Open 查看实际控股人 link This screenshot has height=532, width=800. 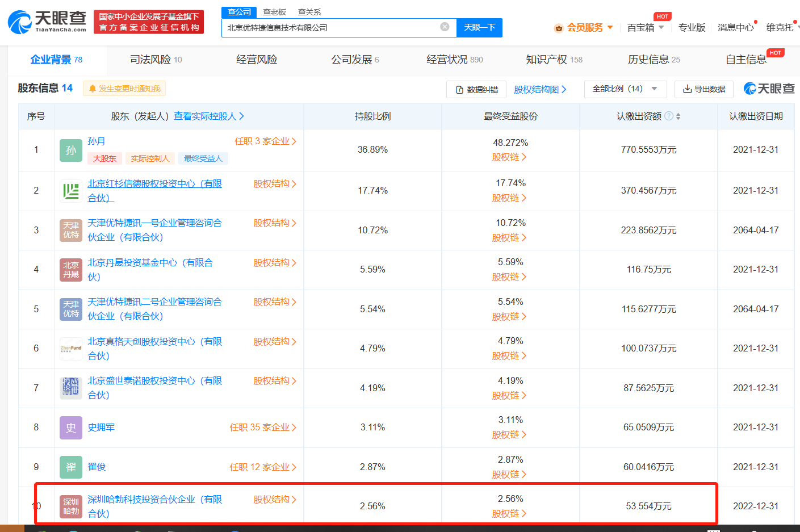tap(208, 116)
